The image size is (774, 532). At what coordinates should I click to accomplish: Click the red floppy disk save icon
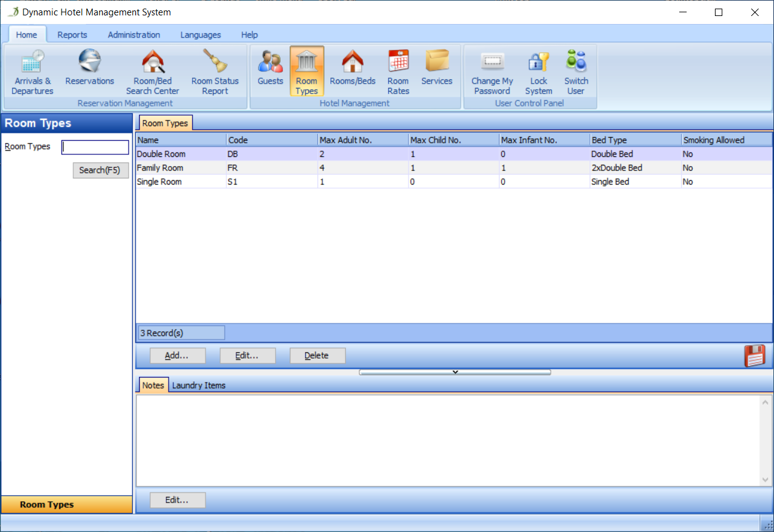pyautogui.click(x=755, y=356)
